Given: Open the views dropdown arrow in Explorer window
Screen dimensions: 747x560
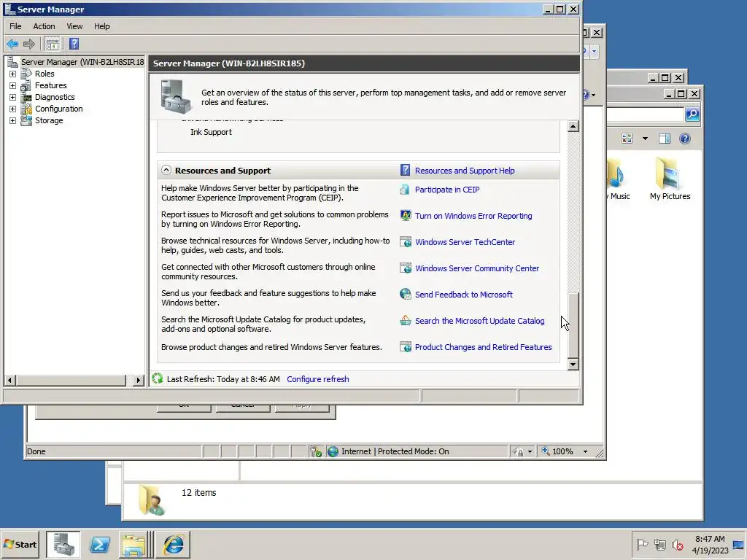Looking at the screenshot, I should coord(645,139).
